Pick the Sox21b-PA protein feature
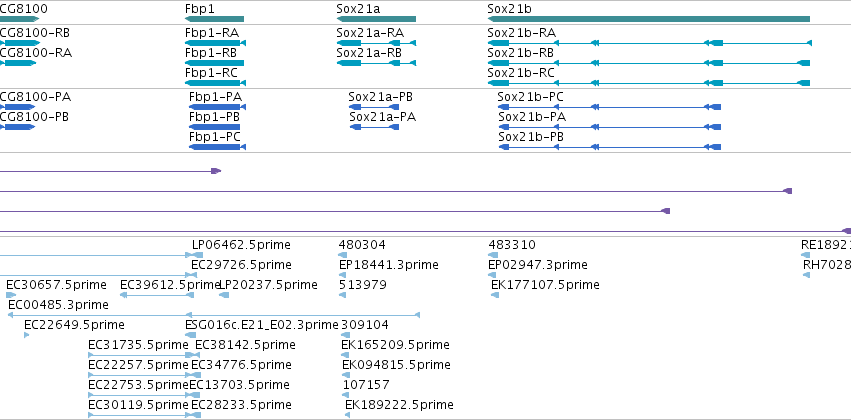The image size is (851, 420). [x=609, y=127]
